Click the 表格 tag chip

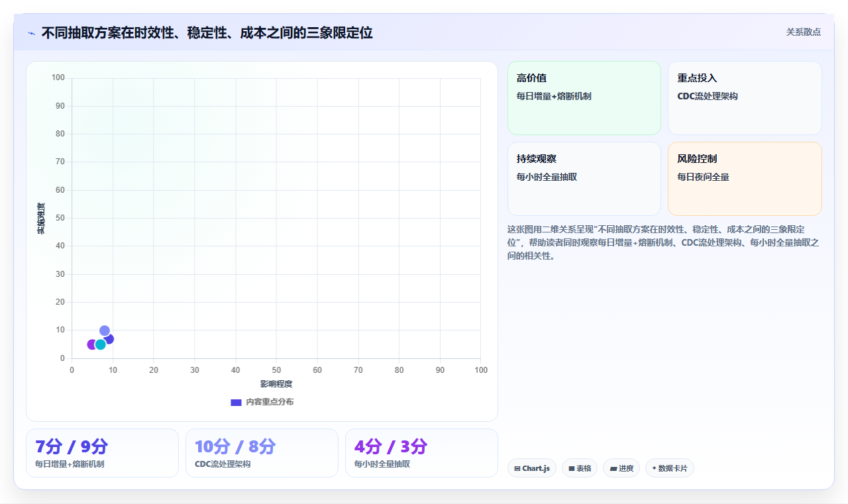click(580, 468)
